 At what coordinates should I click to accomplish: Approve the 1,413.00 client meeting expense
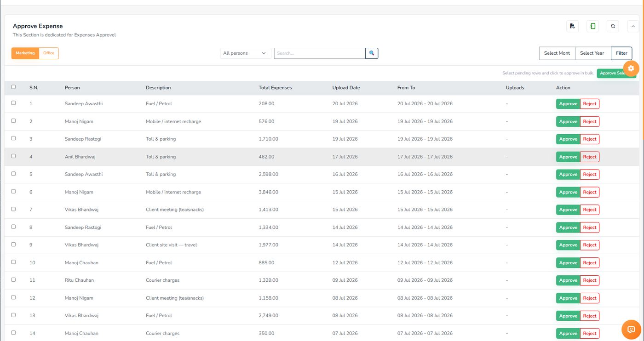tap(568, 210)
